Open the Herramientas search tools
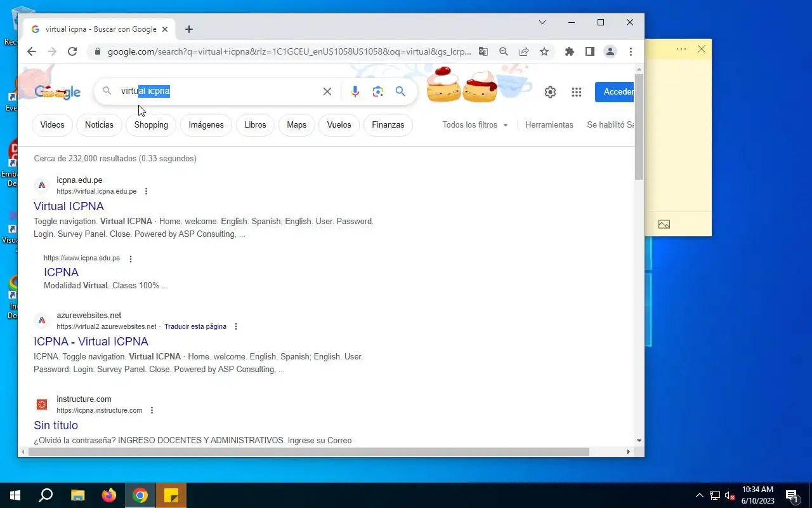Image resolution: width=812 pixels, height=508 pixels. point(549,125)
